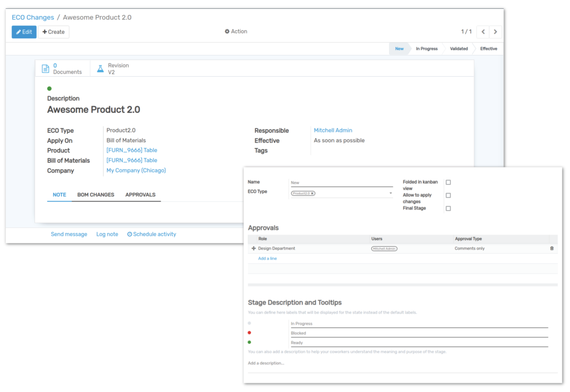Image resolution: width=570 pixels, height=392 pixels.
Task: Open the My Company (Chicago) link
Action: tap(136, 171)
